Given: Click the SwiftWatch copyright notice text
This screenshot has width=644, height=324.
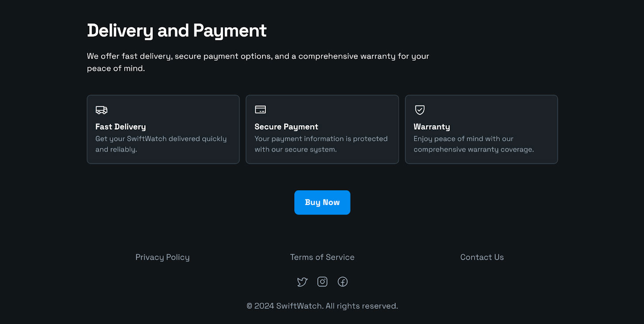Looking at the screenshot, I should tap(322, 306).
